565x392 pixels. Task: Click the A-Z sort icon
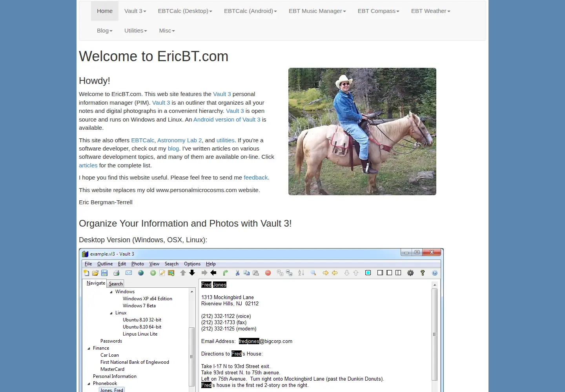click(301, 273)
